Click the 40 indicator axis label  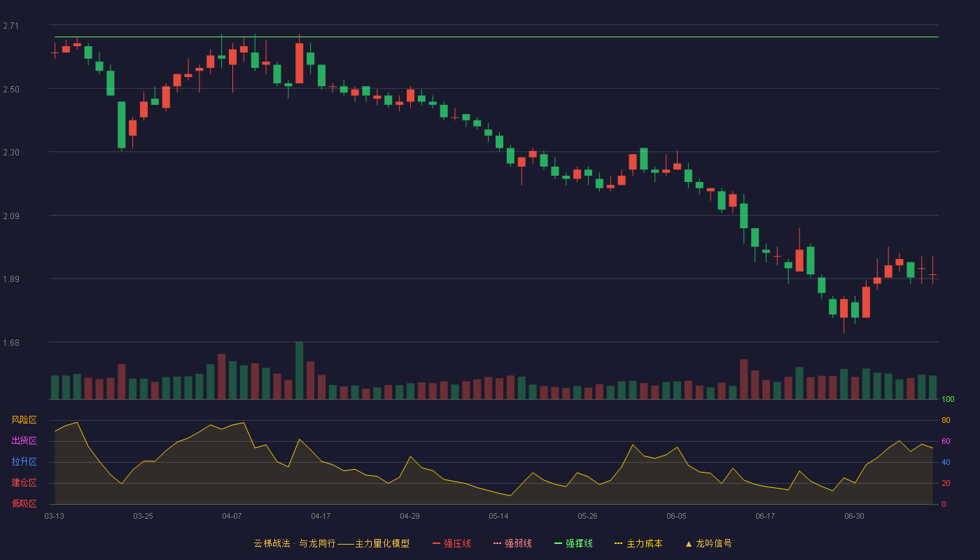pos(946,462)
